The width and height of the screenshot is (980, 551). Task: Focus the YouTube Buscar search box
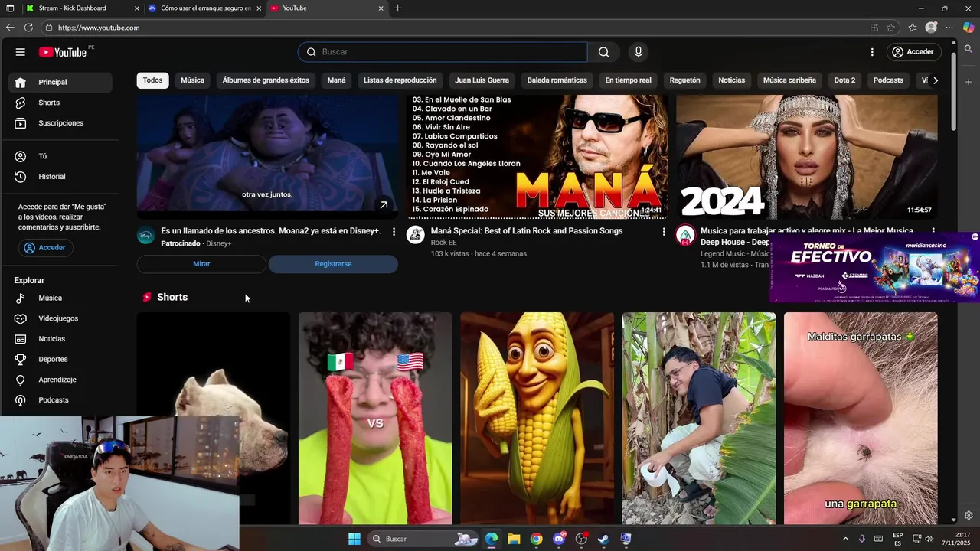click(443, 52)
